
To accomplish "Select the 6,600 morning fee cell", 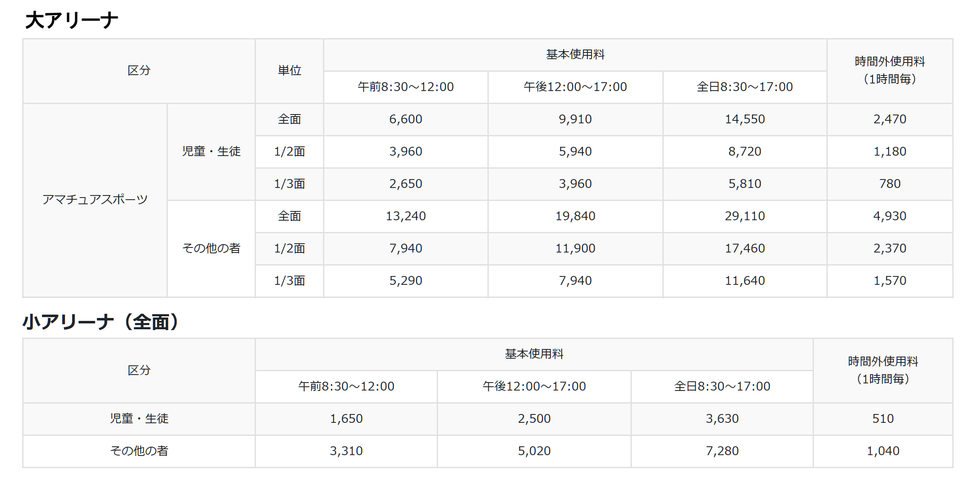I will 405,119.
